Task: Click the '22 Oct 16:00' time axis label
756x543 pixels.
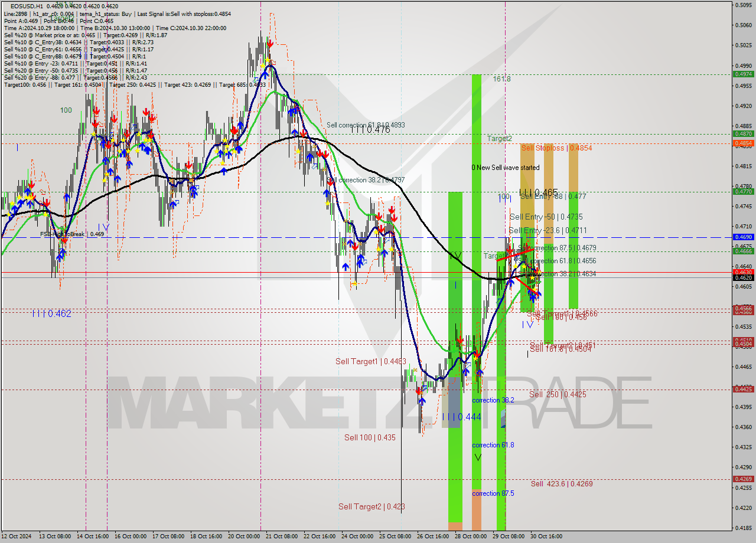Action: [320, 537]
